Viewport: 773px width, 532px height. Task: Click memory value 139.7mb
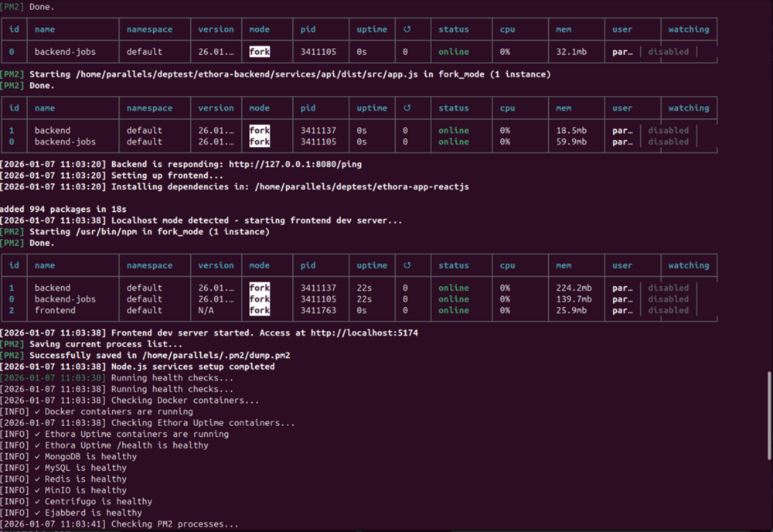pyautogui.click(x=574, y=299)
